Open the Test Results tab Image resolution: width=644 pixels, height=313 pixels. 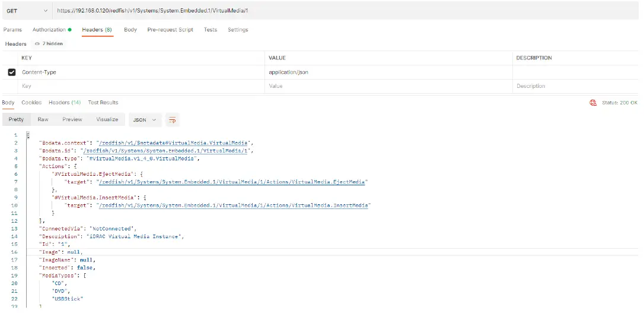pyautogui.click(x=103, y=102)
